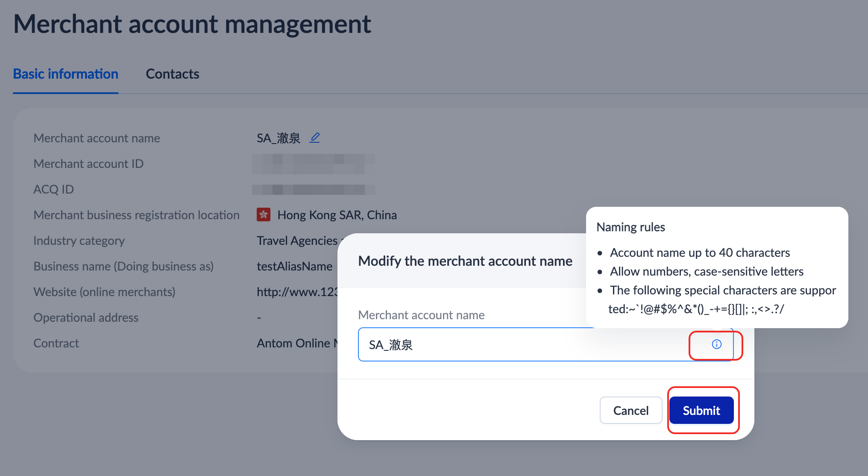
Task: Click the Hong Kong flag icon
Action: 264,214
